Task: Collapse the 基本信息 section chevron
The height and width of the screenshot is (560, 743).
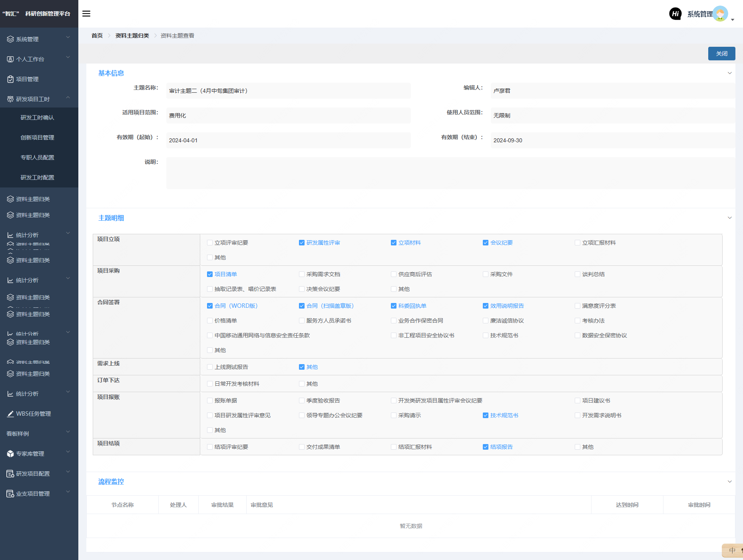Action: (x=729, y=73)
